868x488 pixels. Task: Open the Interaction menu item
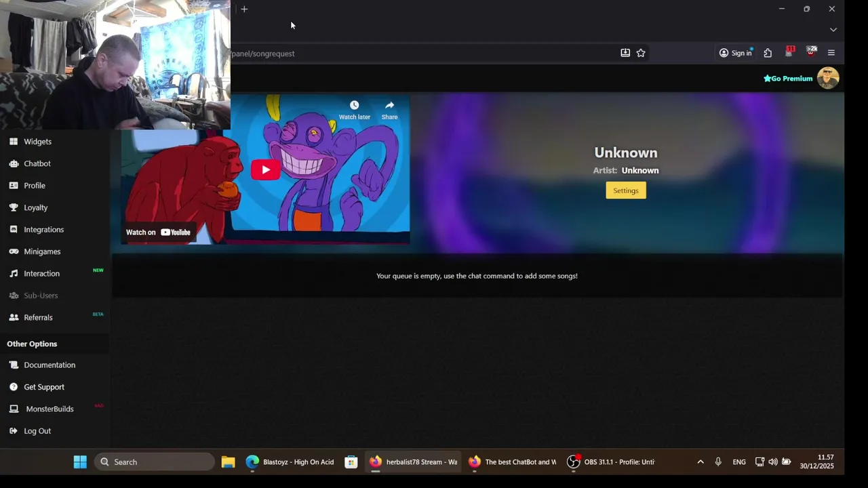[x=42, y=274]
